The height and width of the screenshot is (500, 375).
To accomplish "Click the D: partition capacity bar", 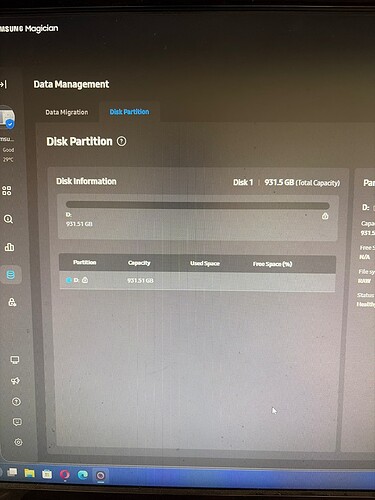I will coord(198,205).
